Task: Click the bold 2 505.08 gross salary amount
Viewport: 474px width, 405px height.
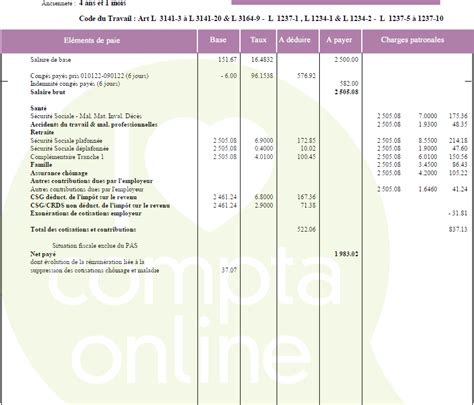Action: (x=347, y=92)
